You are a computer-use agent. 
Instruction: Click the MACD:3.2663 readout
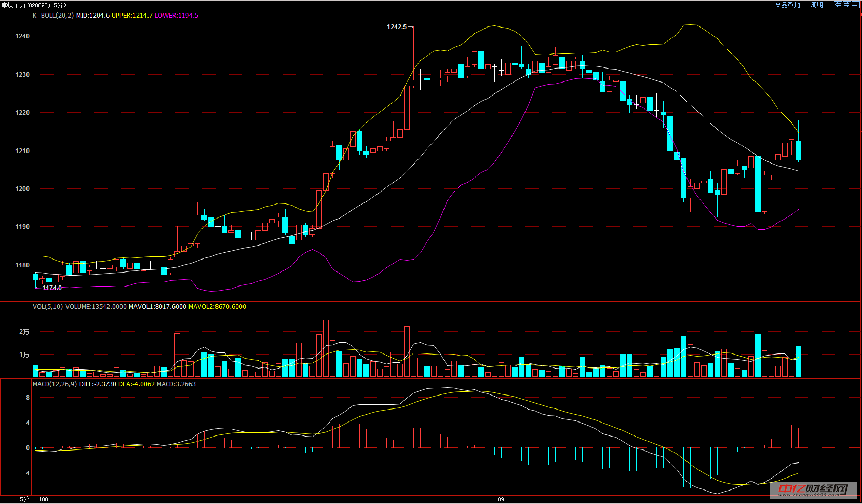coord(176,384)
